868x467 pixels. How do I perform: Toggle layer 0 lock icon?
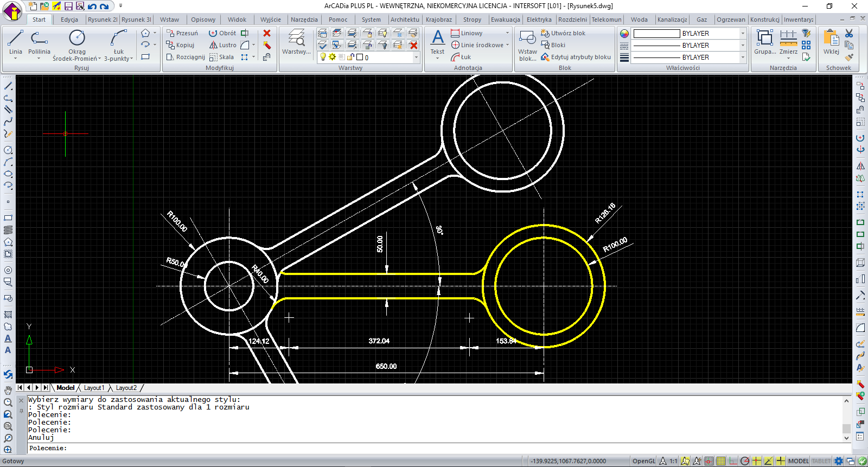pyautogui.click(x=350, y=57)
